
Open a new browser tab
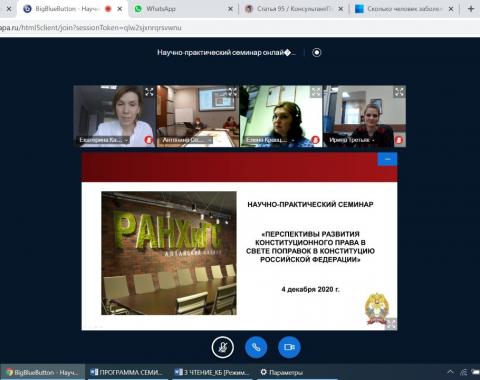[x=471, y=9]
